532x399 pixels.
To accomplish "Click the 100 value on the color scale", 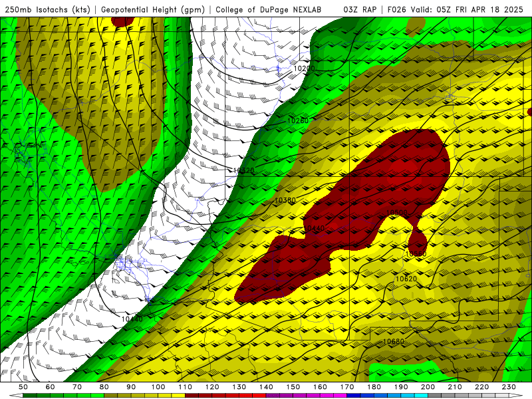I will (158, 387).
